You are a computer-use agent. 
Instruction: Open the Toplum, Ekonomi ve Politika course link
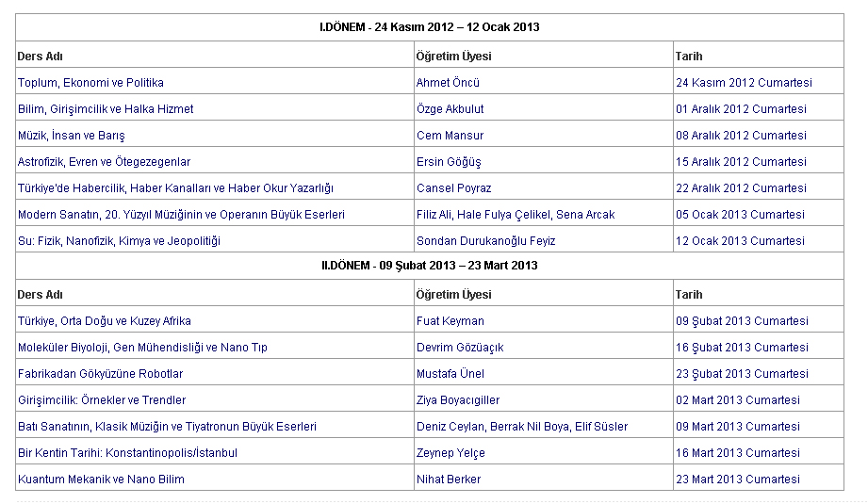(x=90, y=83)
